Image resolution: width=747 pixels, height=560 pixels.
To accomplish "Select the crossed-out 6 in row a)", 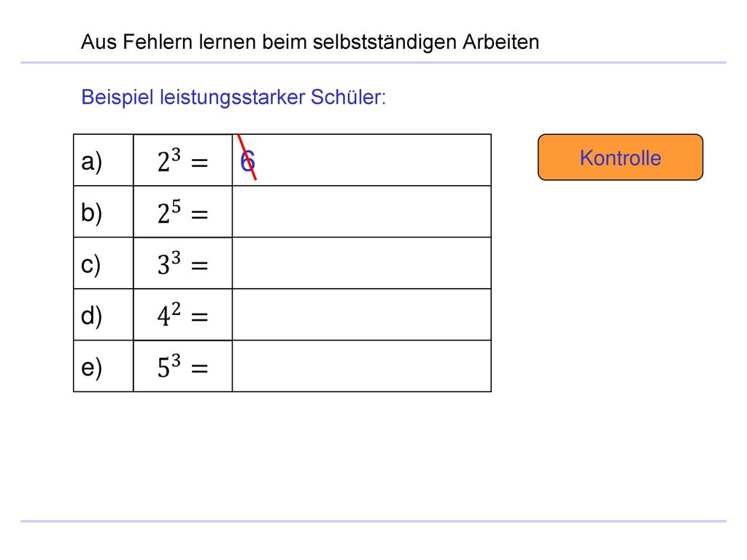I will [x=247, y=161].
